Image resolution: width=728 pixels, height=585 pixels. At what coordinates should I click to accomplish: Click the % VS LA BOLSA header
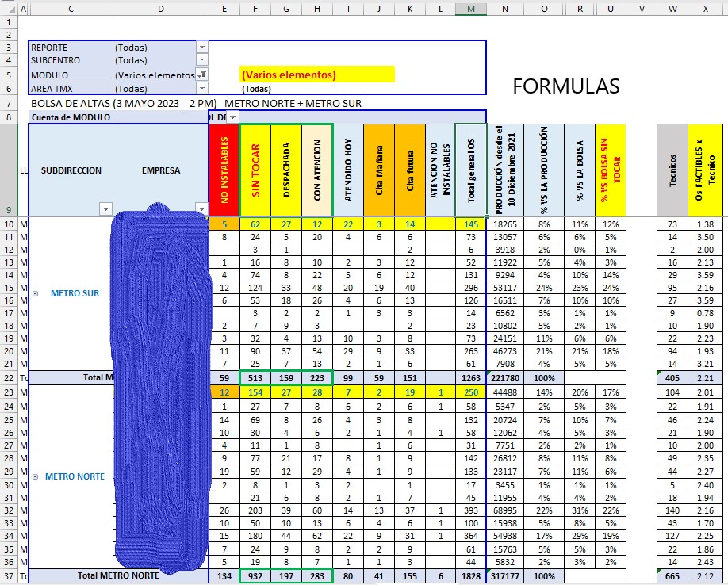[x=580, y=170]
